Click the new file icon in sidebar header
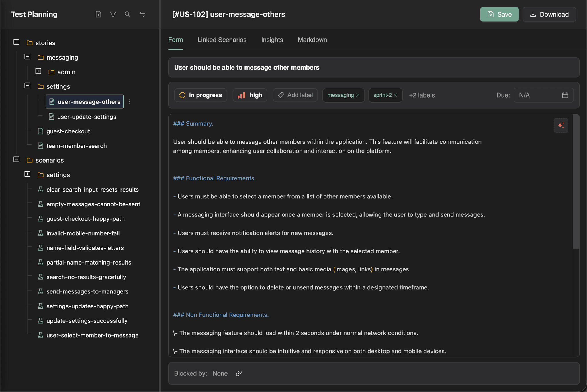587x392 pixels. point(98,14)
